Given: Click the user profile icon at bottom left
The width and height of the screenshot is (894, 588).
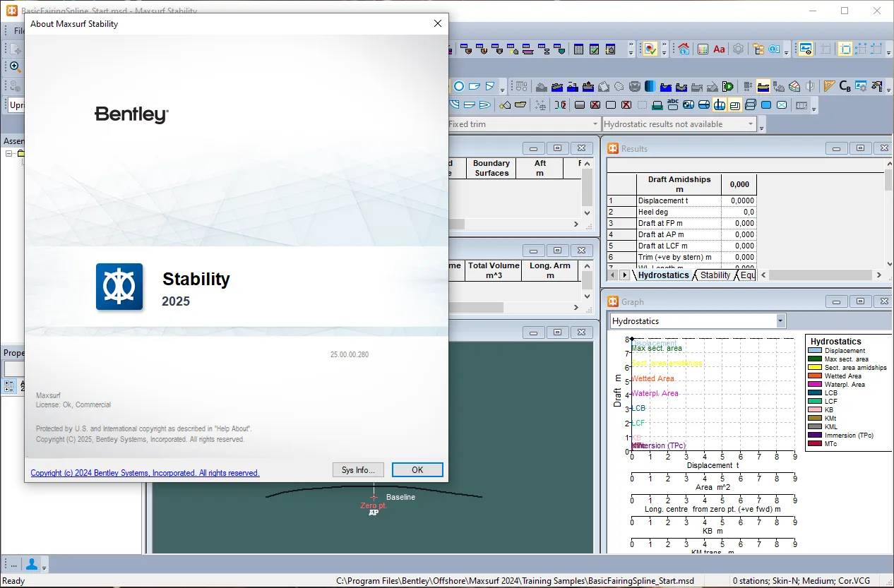Looking at the screenshot, I should [32, 564].
